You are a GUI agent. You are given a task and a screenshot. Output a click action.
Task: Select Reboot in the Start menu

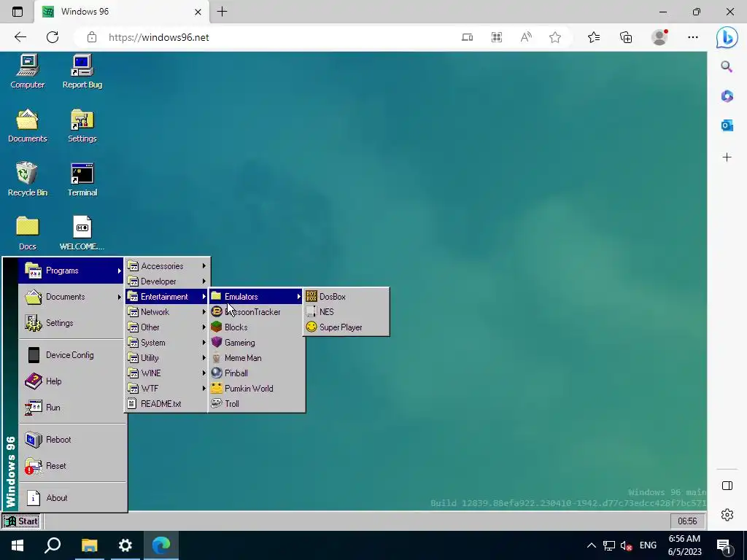click(71, 440)
